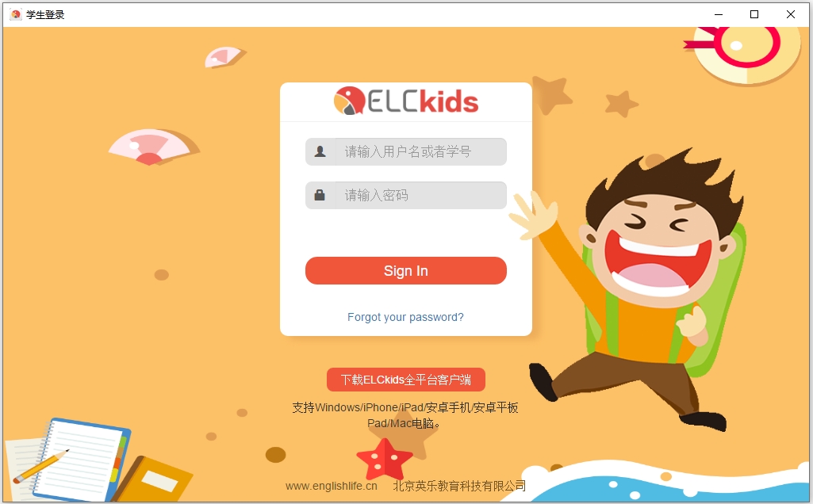Click the red starfish near the bottom
The width and height of the screenshot is (813, 504).
click(x=385, y=459)
